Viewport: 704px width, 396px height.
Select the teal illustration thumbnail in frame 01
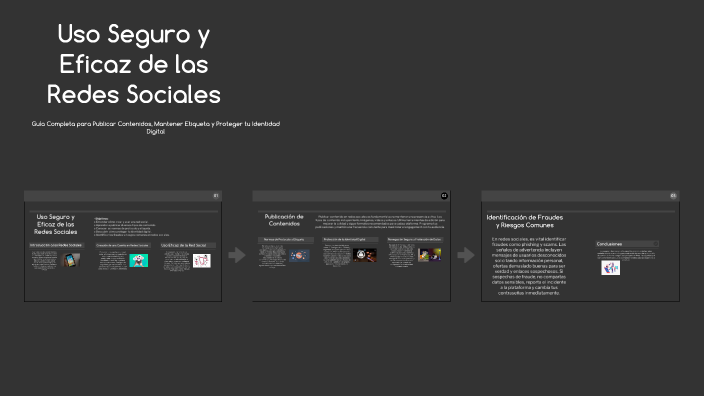139,260
